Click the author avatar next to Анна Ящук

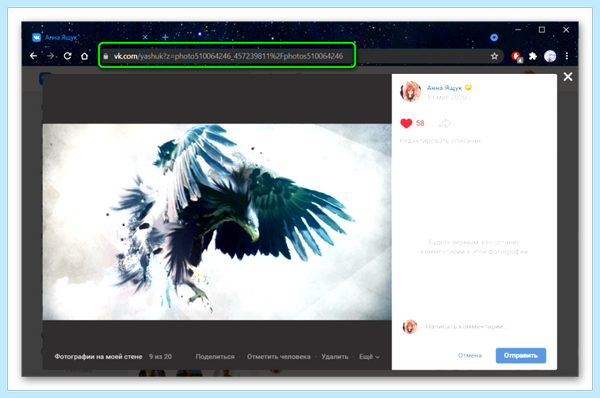point(410,91)
